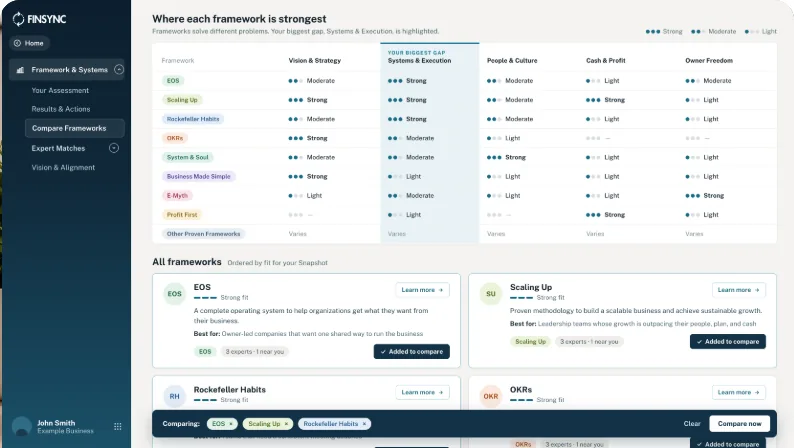The image size is (794, 448).
Task: Click System & Soul People & Culture Strong rating
Action: pyautogui.click(x=506, y=157)
